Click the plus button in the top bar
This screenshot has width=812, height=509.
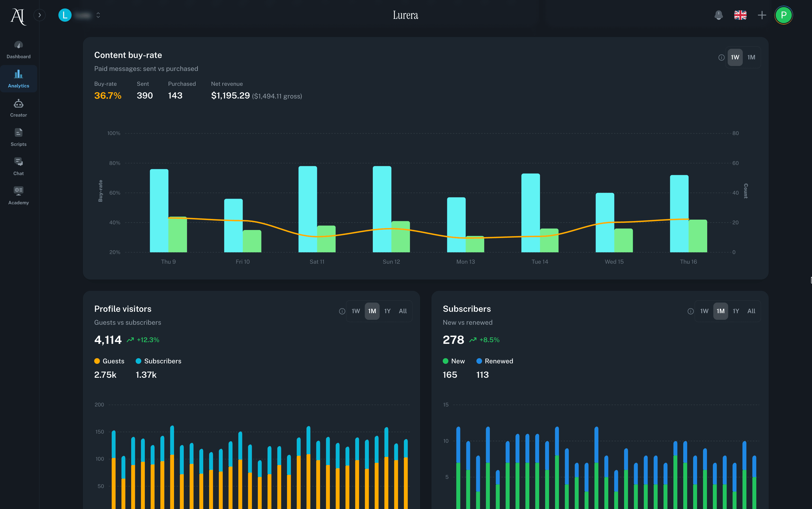point(762,15)
